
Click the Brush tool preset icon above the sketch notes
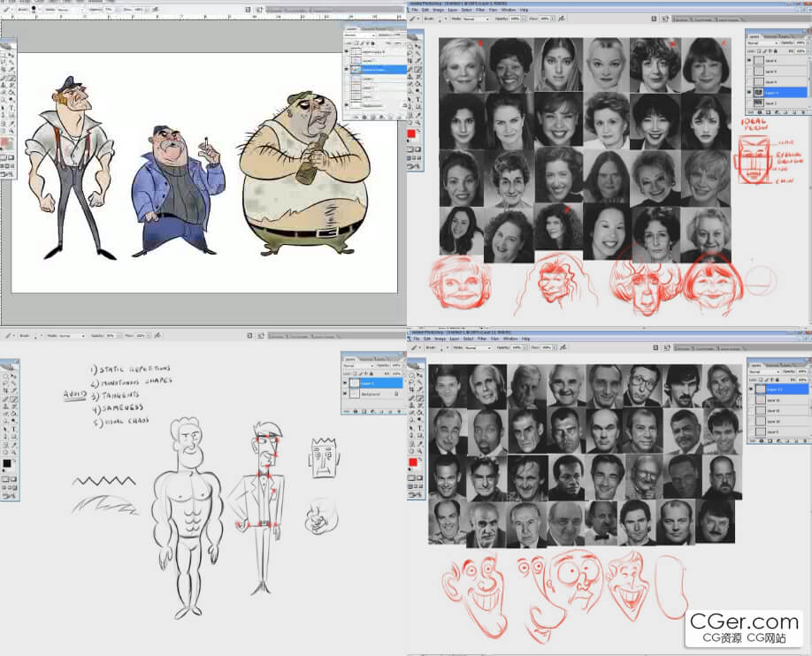pyautogui.click(x=7, y=336)
